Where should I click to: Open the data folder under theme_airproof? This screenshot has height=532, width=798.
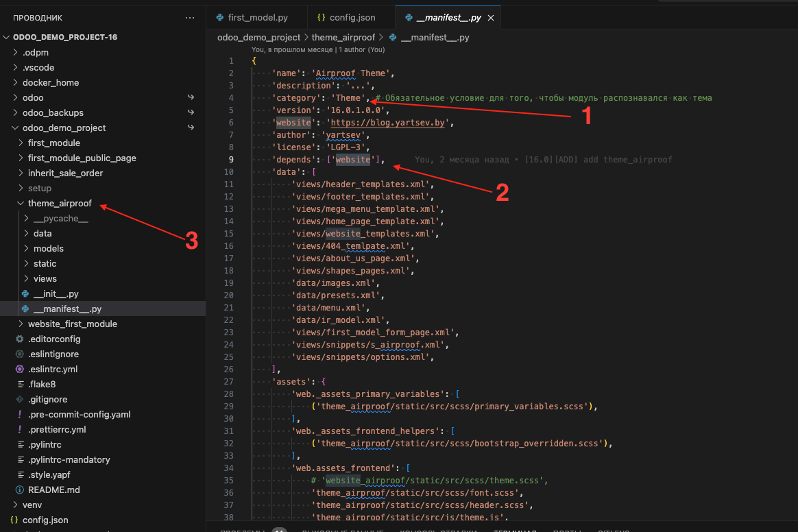pos(43,233)
